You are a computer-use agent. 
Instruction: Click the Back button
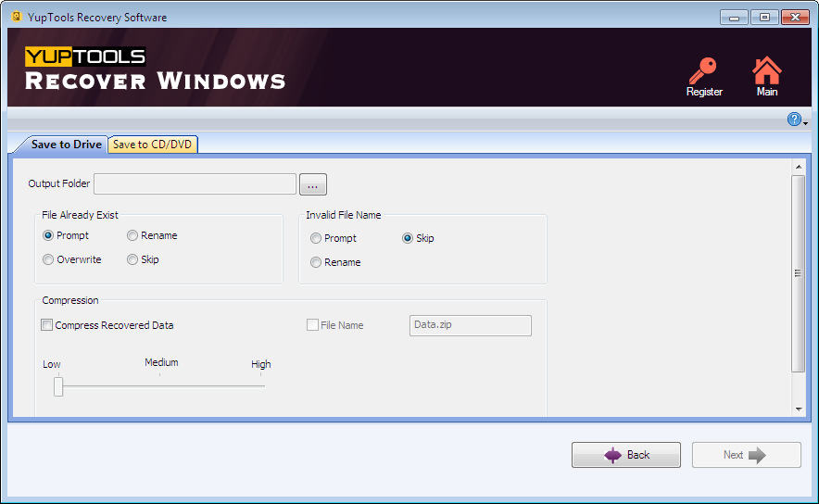coord(625,455)
